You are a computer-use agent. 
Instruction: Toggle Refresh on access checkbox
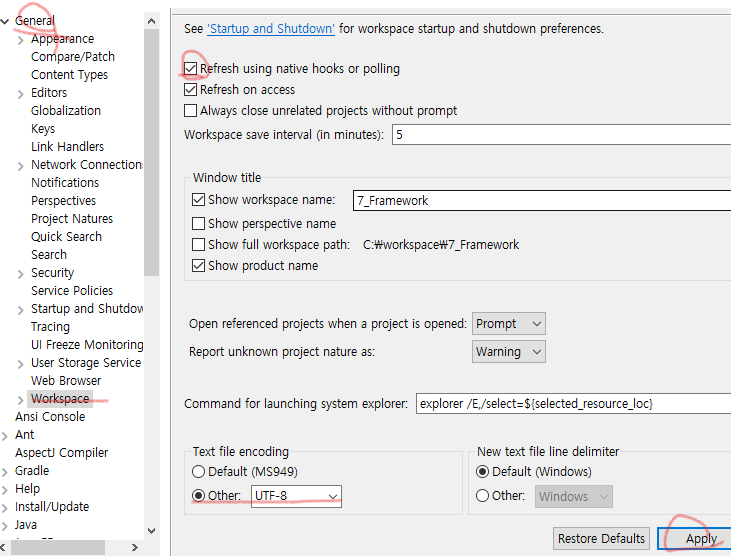tap(190, 89)
